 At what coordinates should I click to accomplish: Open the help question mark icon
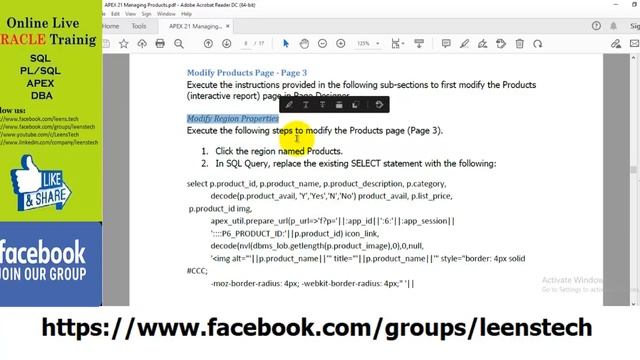[596, 26]
